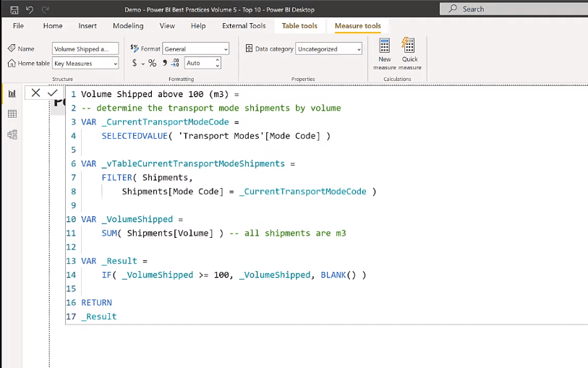Click the comment 'all shipments are m3'
Screen dimensions: 588x368
(x=295, y=233)
